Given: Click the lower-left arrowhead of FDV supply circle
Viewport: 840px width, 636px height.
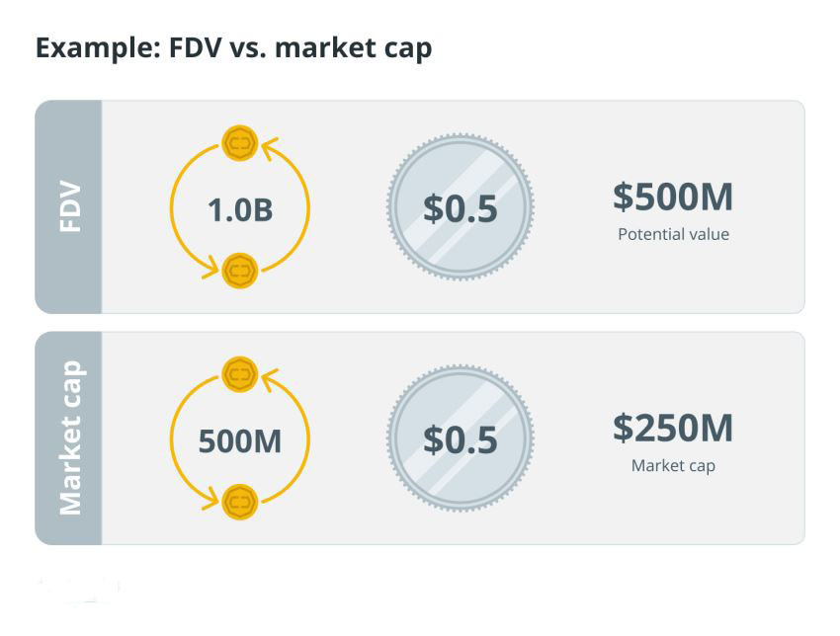Looking at the screenshot, I should pos(210,267).
